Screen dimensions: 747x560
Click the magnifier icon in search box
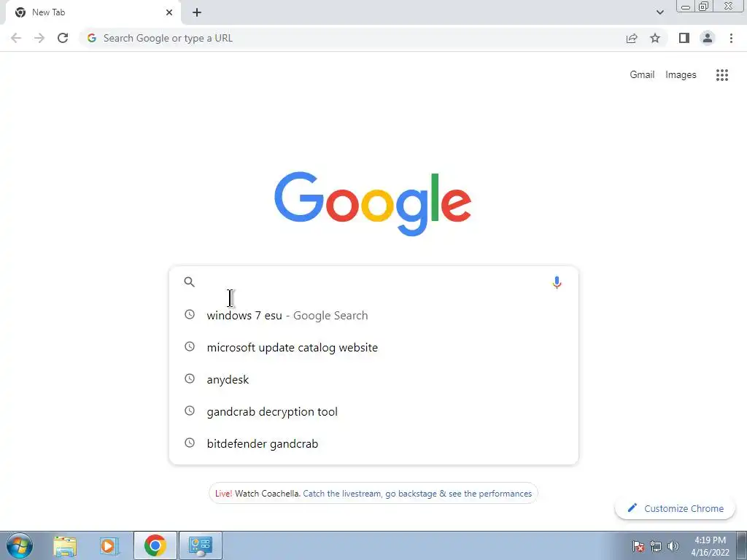[189, 282]
